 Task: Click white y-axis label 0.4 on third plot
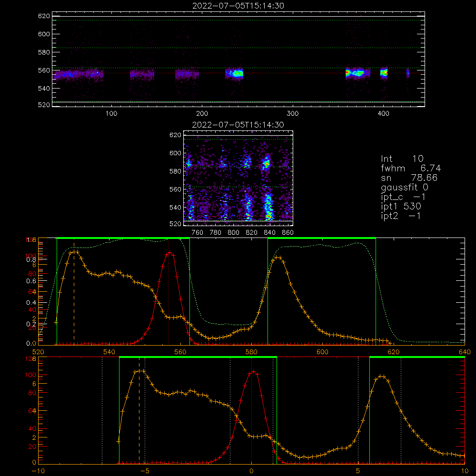pos(31,302)
